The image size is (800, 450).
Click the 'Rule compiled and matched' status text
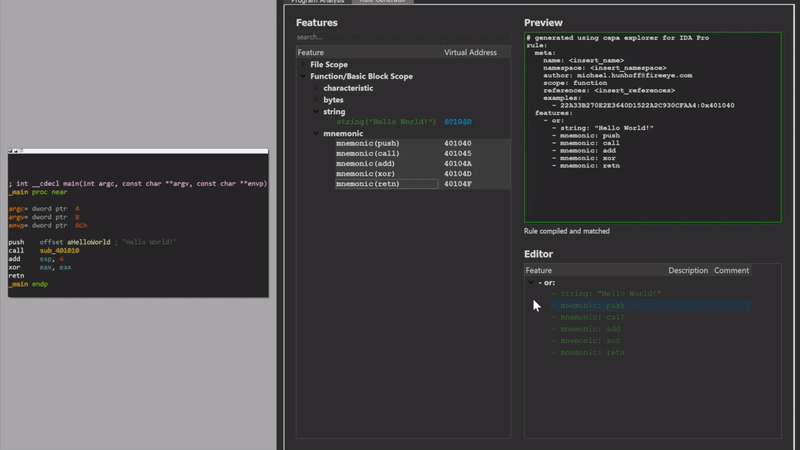tap(567, 231)
